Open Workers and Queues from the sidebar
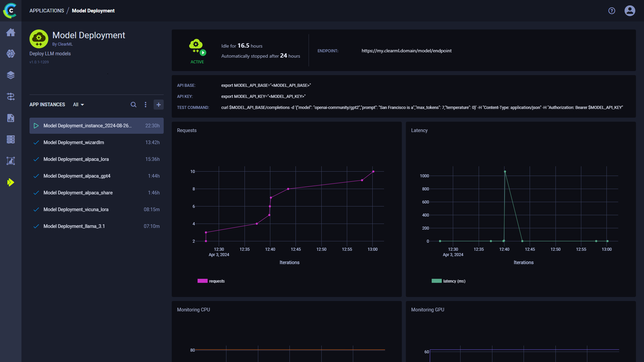 [11, 139]
